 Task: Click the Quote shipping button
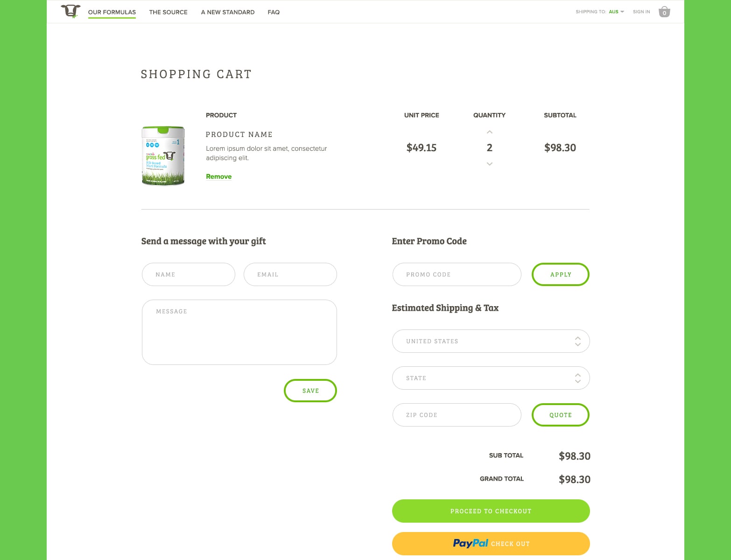pyautogui.click(x=561, y=415)
